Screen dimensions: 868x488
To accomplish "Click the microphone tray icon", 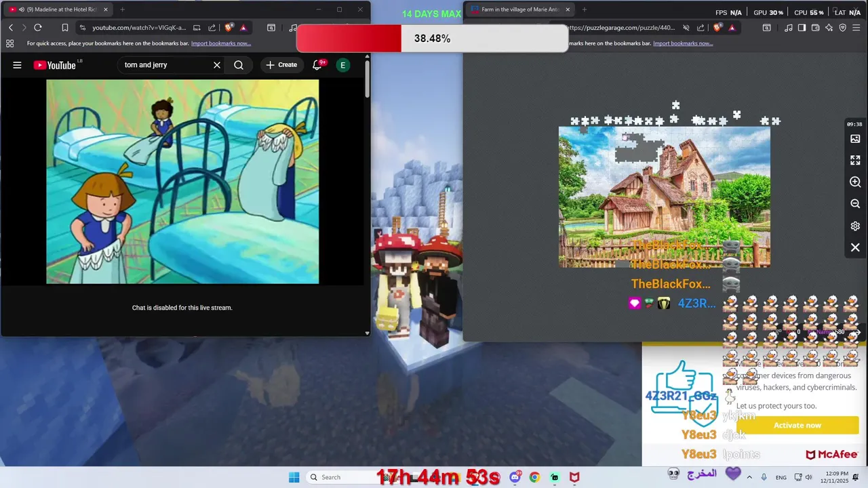I will (764, 477).
